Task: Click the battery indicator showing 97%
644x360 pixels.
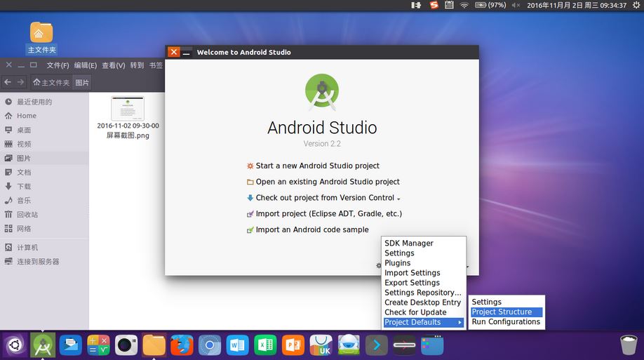Action: point(490,6)
